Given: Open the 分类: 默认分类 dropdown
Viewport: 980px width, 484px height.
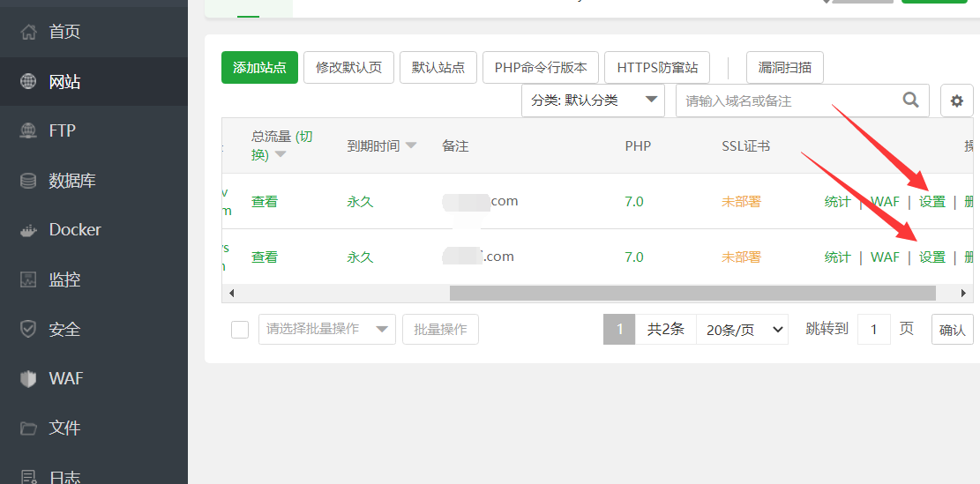Looking at the screenshot, I should [593, 101].
